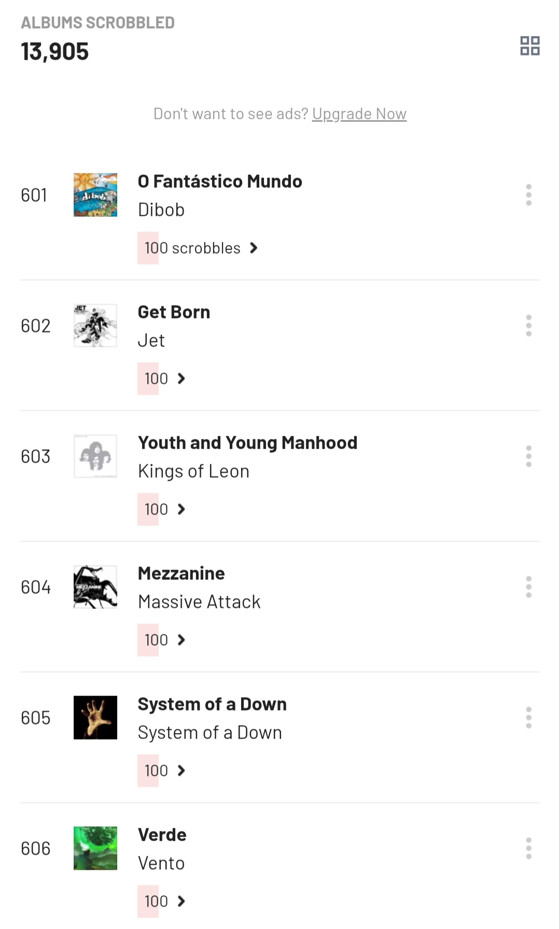Click the Upgrade Now link

tap(359, 114)
